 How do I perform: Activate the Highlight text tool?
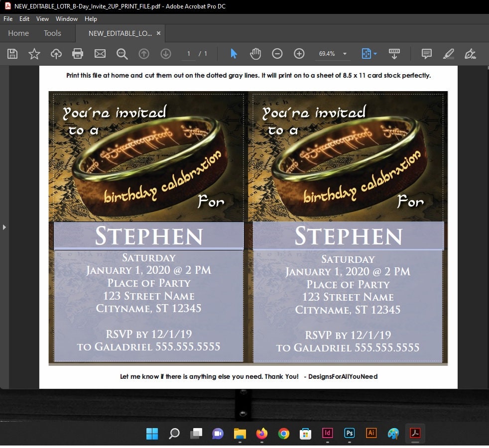(x=448, y=54)
